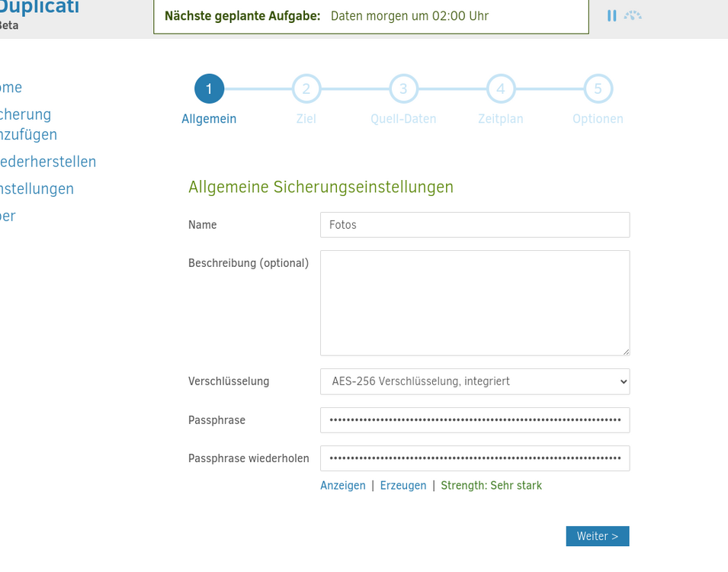The image size is (728, 572).
Task: Continue with the Weiter button
Action: 598,536
